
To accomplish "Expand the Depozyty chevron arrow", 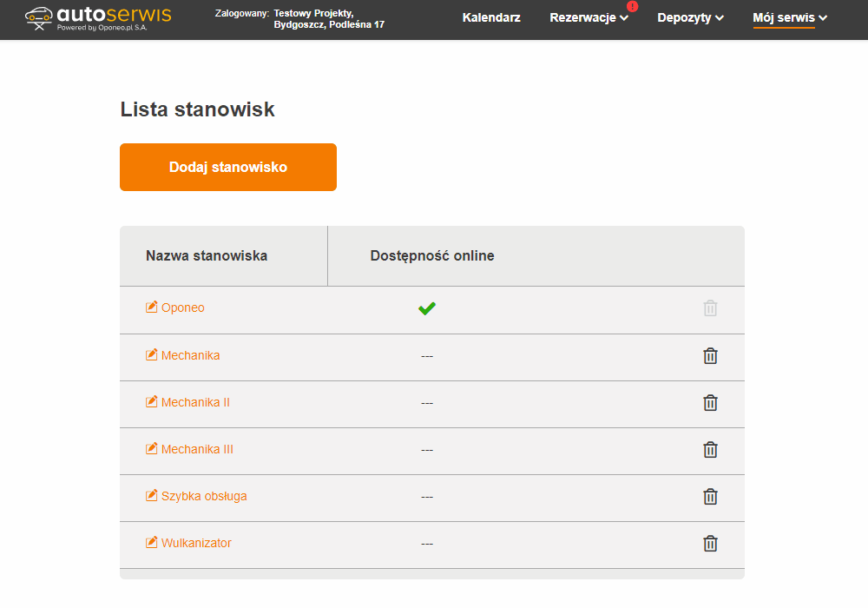I will 719,18.
